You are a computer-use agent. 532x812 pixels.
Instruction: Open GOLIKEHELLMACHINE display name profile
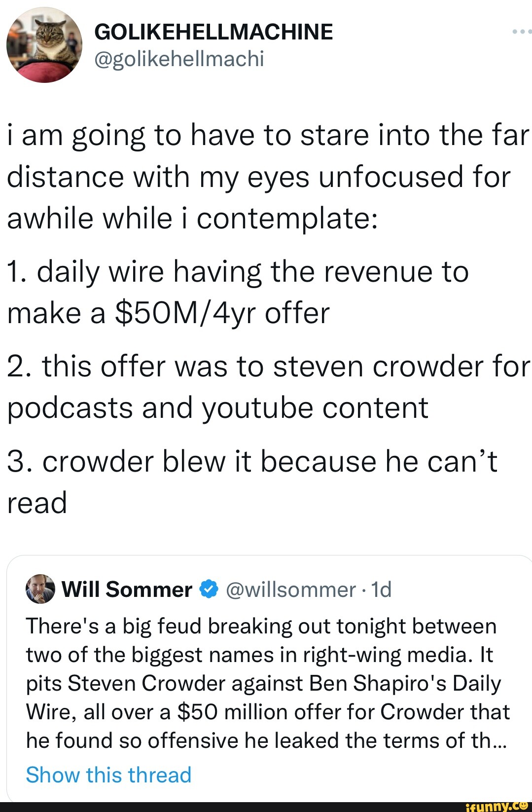point(213,32)
